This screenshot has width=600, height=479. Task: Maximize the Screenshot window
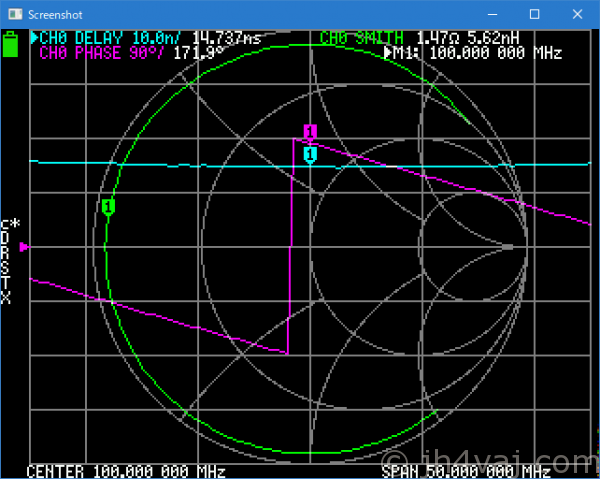pyautogui.click(x=534, y=14)
